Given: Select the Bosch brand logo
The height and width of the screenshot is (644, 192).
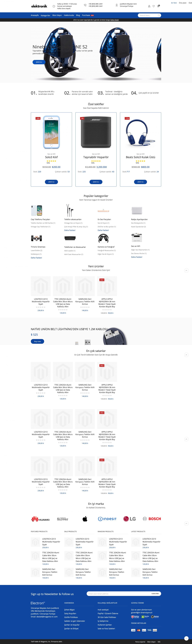Looking at the screenshot, I should tap(152, 519).
